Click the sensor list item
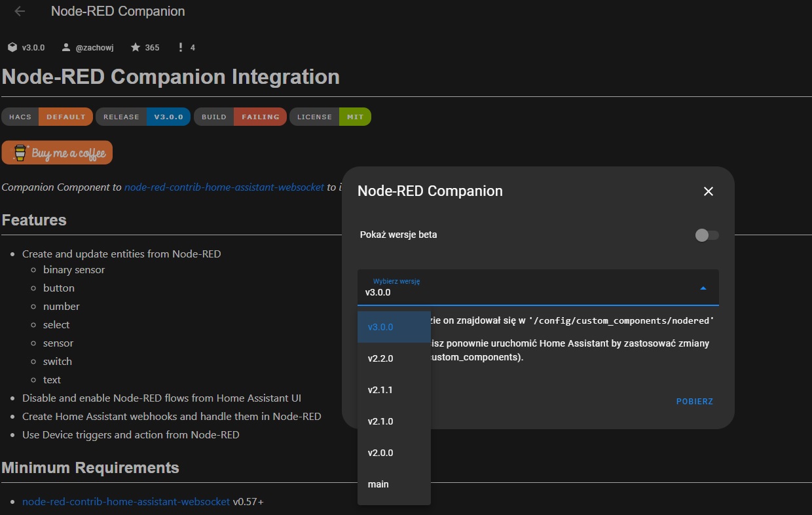Screen dimensions: 812x515 (58, 343)
